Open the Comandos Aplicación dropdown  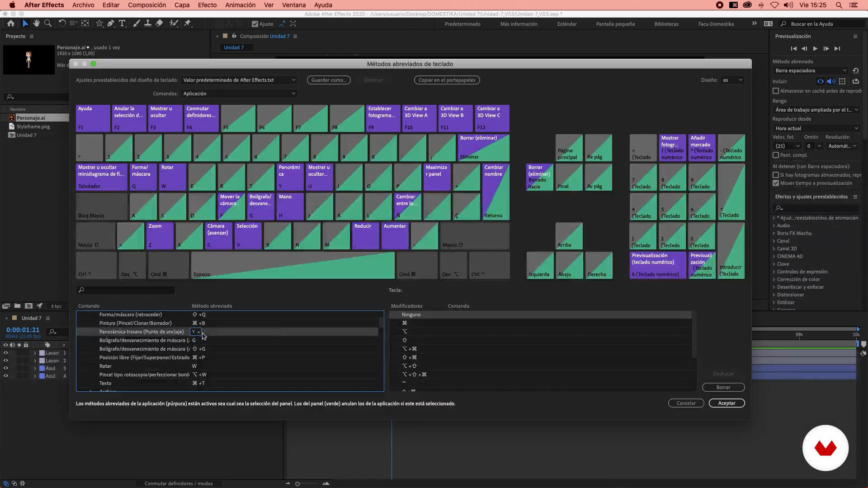click(239, 94)
